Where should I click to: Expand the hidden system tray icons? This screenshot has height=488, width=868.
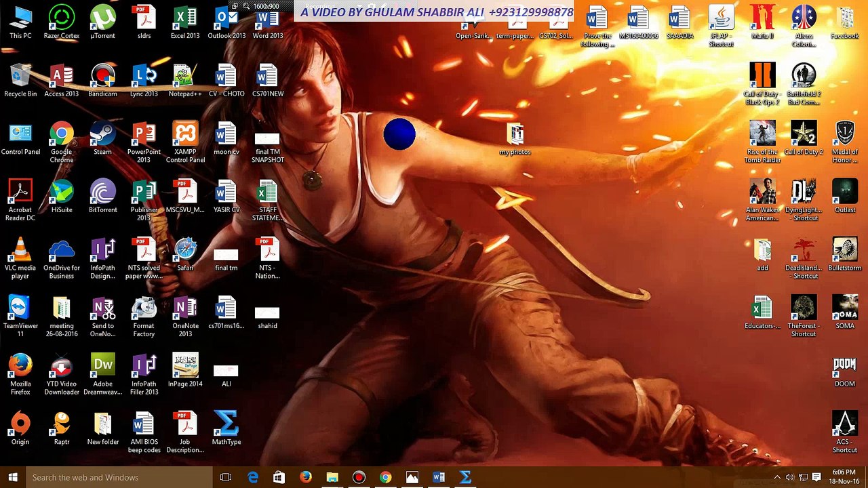[777, 477]
